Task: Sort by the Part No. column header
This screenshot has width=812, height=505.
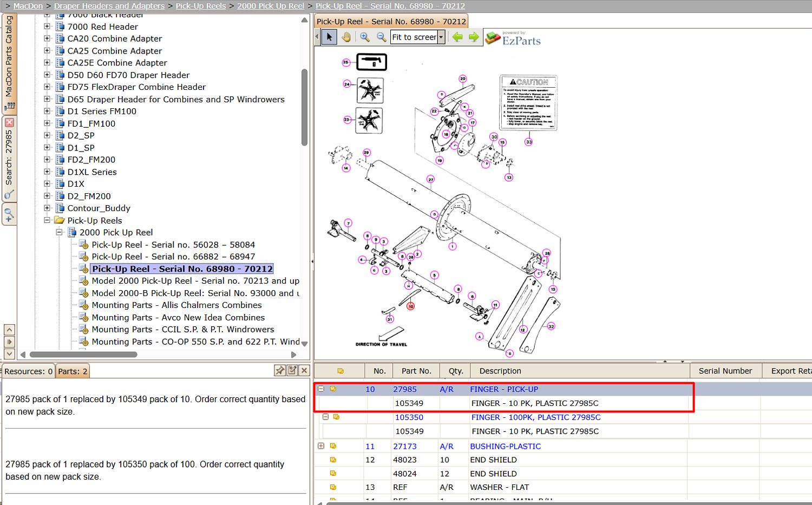Action: [x=416, y=371]
